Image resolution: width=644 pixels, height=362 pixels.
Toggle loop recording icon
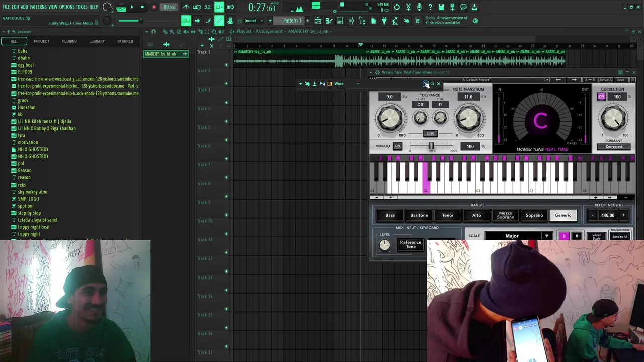click(230, 7)
